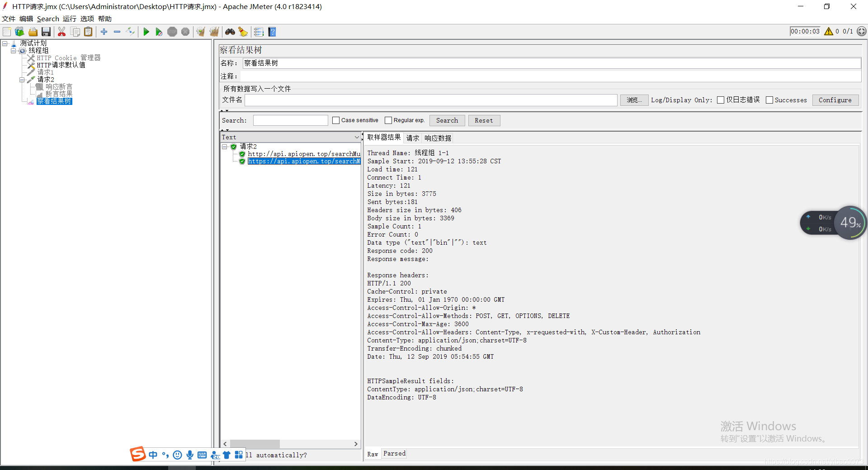Open the 文件 menu

(9, 19)
